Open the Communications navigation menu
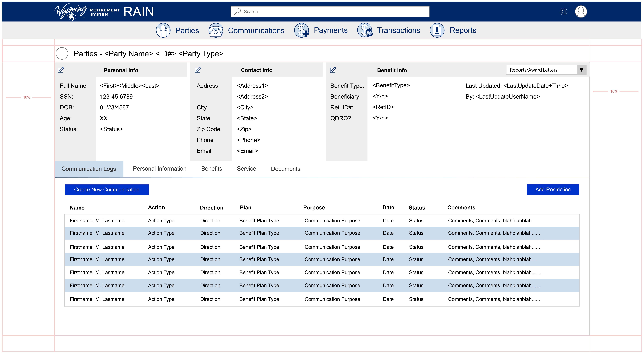The image size is (644, 354). 256,30
